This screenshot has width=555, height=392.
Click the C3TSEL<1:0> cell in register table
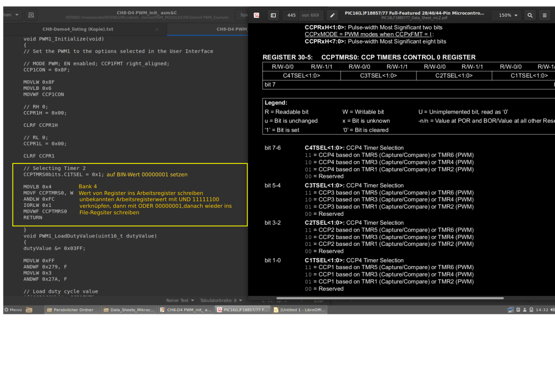(379, 76)
